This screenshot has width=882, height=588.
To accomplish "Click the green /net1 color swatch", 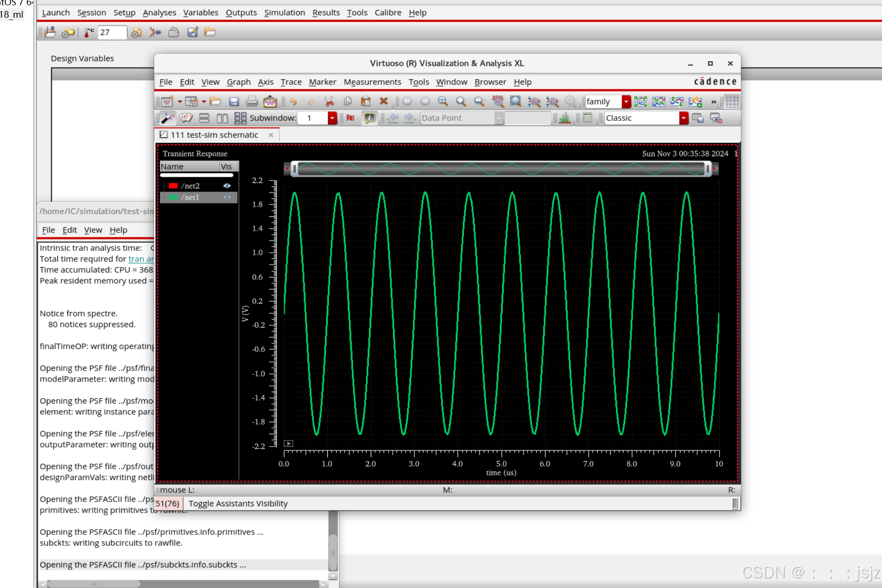I will tap(173, 197).
